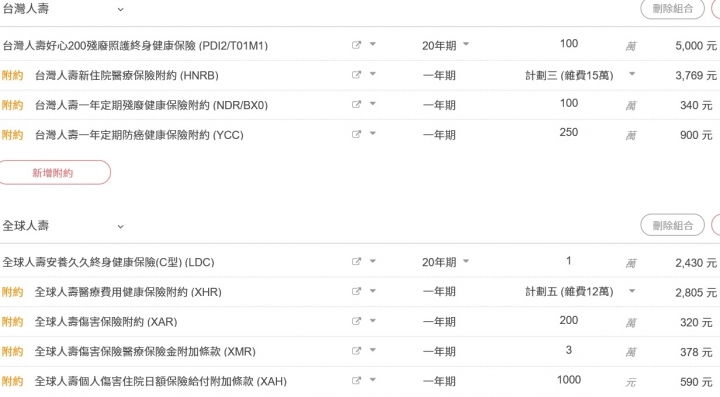Click the 1000 amount field for XAH

coord(568,380)
